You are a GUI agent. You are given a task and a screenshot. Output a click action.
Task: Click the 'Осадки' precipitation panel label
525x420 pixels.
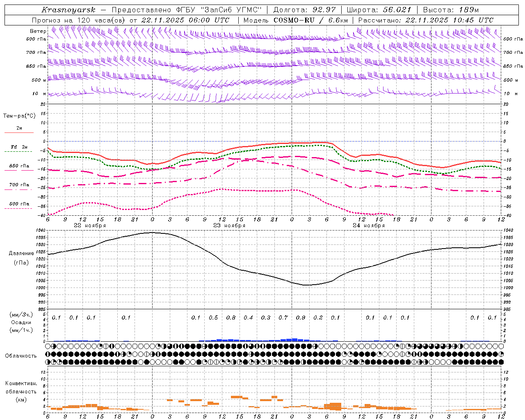pos(21,322)
